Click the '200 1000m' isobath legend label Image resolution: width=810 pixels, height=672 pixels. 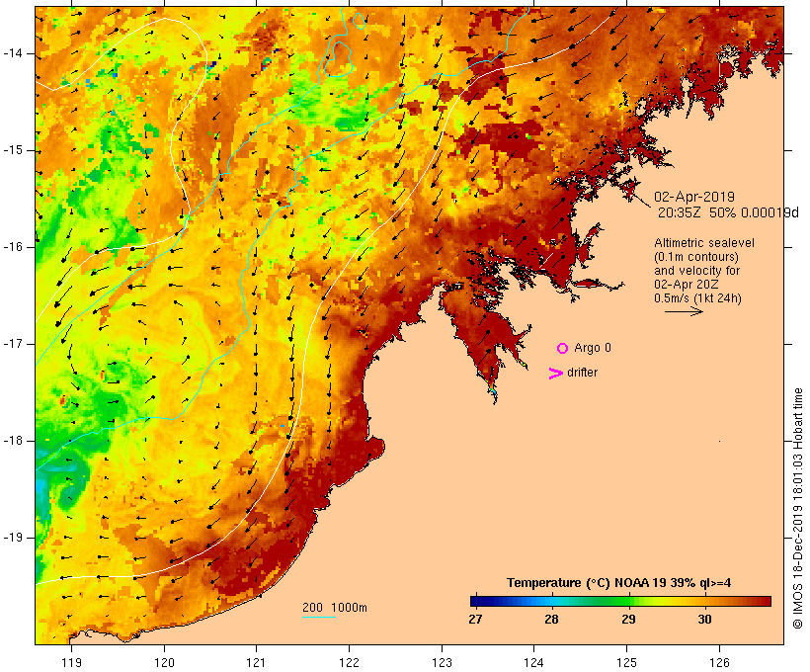click(335, 608)
